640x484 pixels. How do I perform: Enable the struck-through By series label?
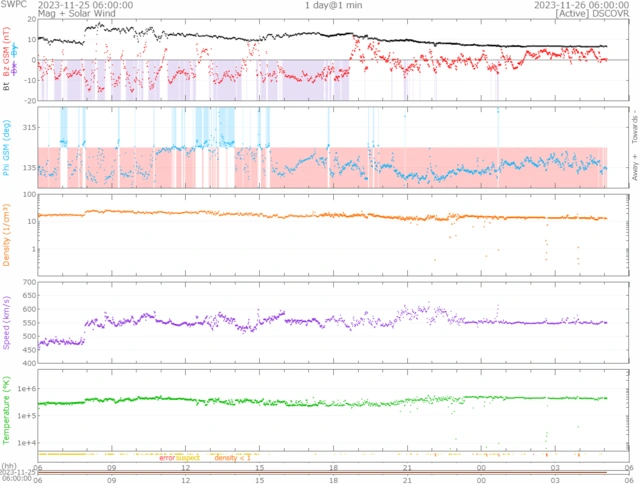point(14,51)
